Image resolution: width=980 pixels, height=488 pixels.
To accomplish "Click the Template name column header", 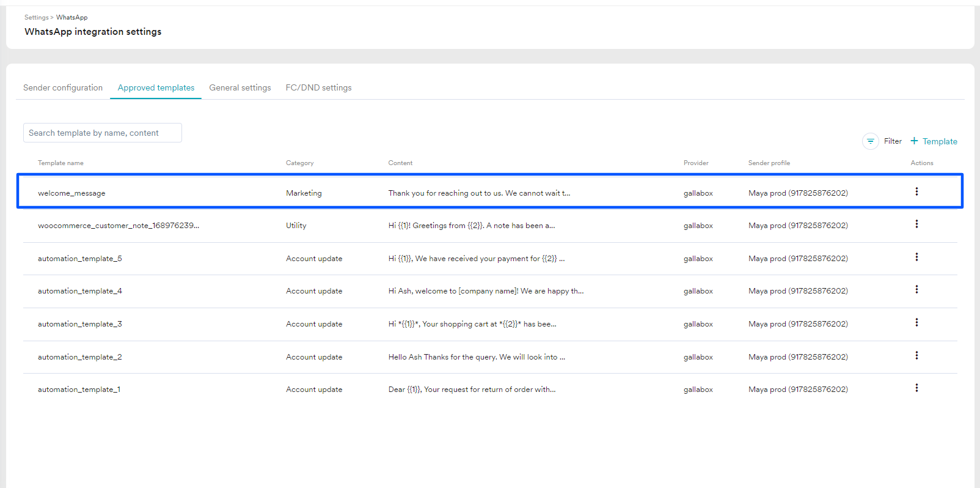I will point(60,163).
